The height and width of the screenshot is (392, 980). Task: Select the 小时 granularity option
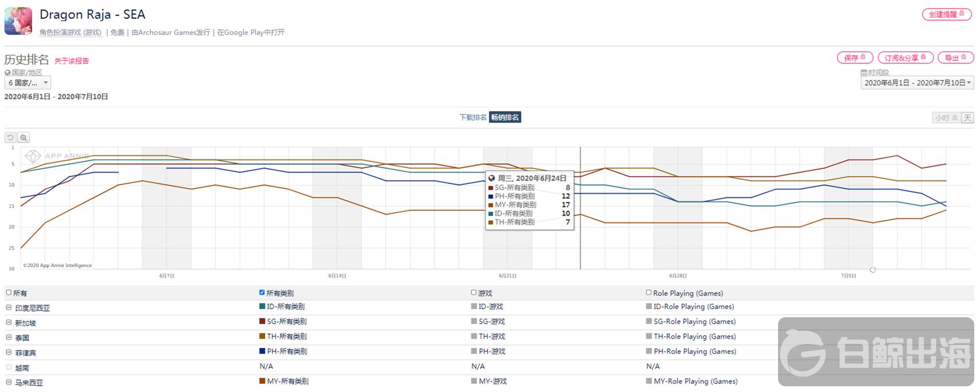pos(946,118)
